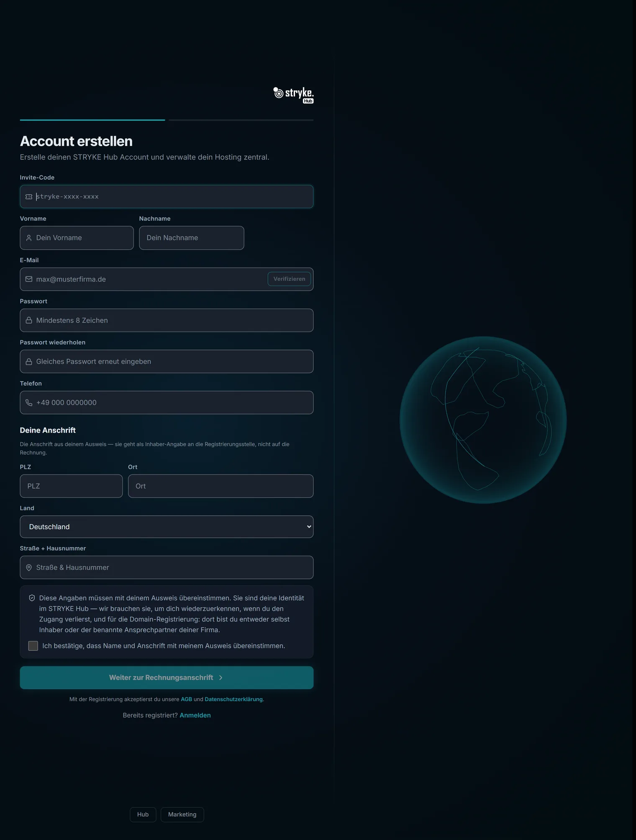Image resolution: width=636 pixels, height=840 pixels.
Task: Click the arrow icon on Weiter button
Action: point(221,678)
